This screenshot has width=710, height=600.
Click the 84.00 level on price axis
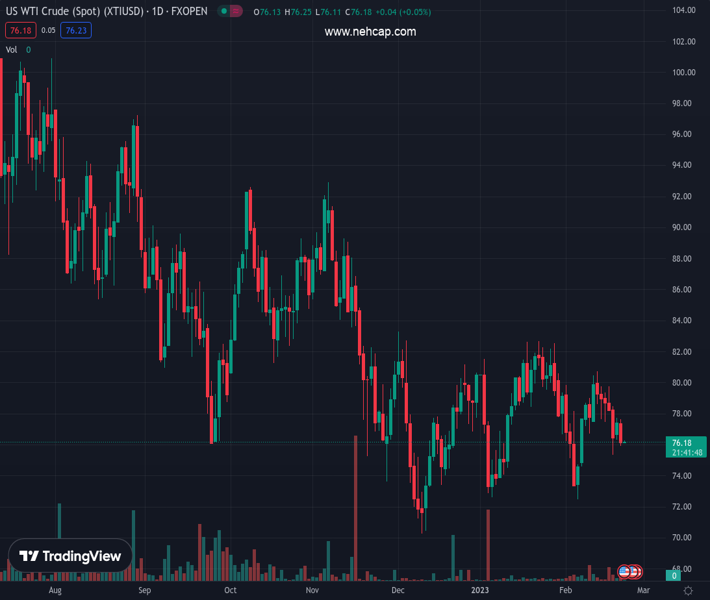click(684, 321)
